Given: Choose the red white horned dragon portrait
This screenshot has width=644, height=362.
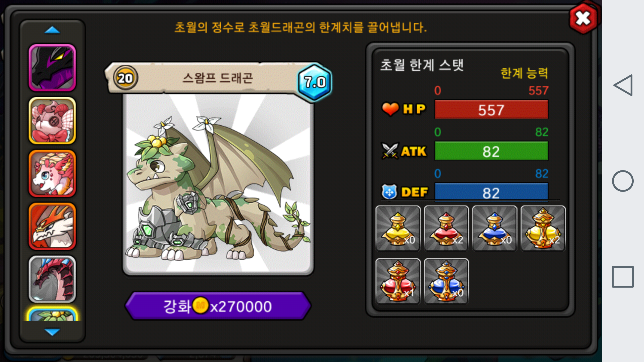Looking at the screenshot, I should click(52, 226).
